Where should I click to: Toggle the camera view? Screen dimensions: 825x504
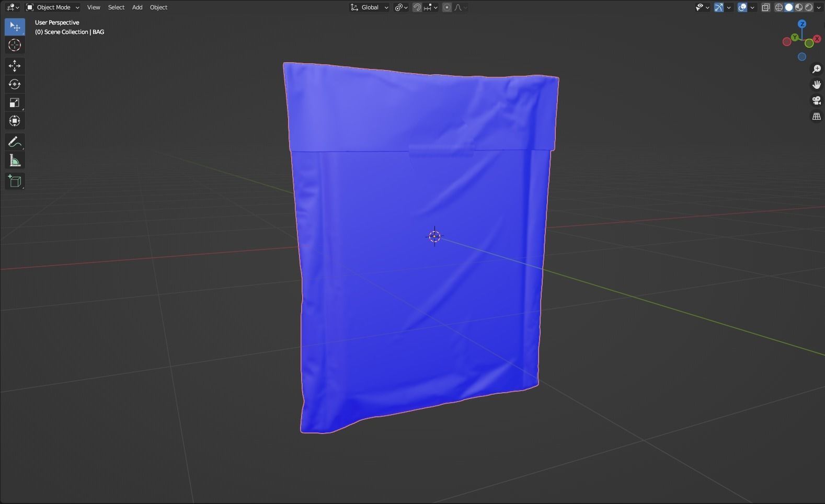click(x=817, y=100)
